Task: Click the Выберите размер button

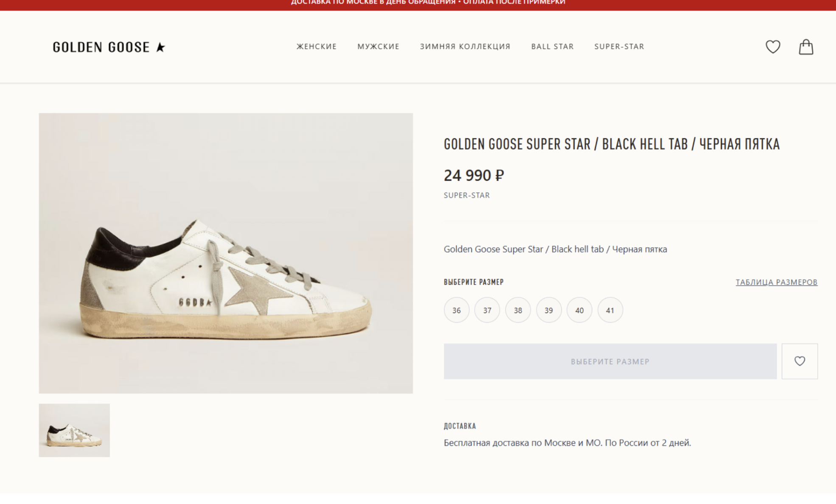Action: pyautogui.click(x=610, y=361)
